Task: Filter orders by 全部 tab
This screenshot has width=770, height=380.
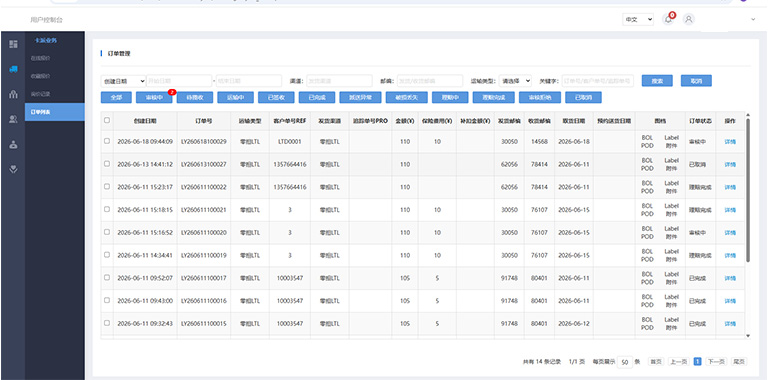Action: 116,97
